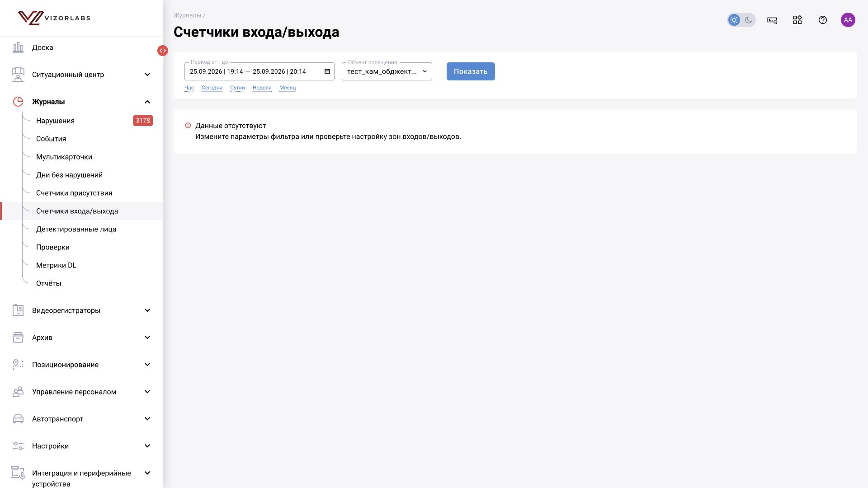Open the help question mark icon
This screenshot has height=488, width=868.
click(x=823, y=20)
